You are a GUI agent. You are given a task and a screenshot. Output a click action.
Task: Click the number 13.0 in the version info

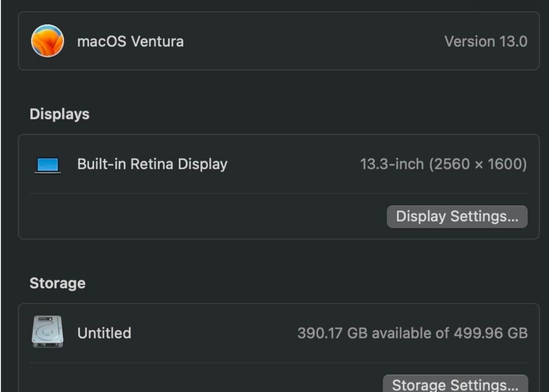513,41
